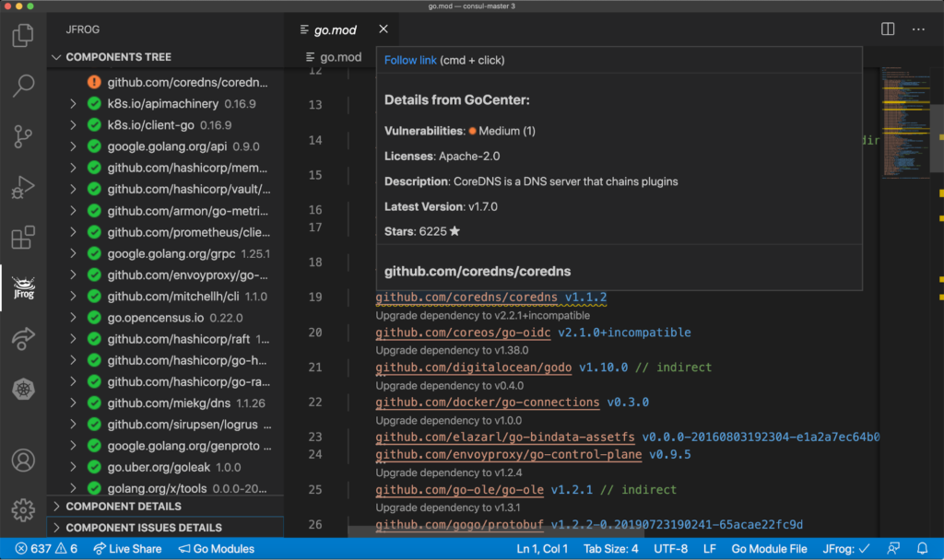Click Live Share in status bar
The height and width of the screenshot is (560, 944).
(126, 549)
